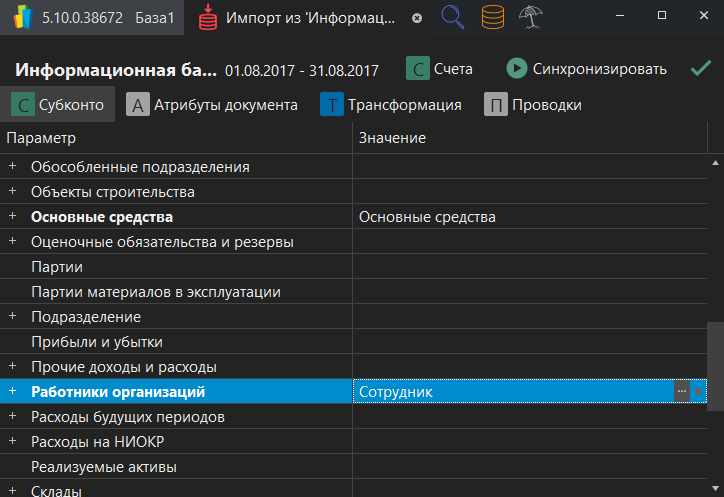This screenshot has width=724, height=497.
Task: Click the magnifying glass search icon
Action: coord(453,18)
